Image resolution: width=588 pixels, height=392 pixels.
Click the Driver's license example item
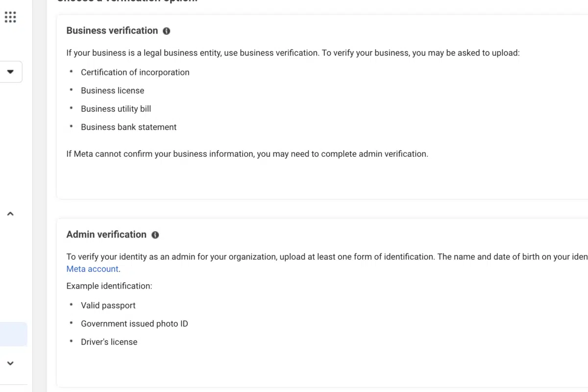coord(109,342)
